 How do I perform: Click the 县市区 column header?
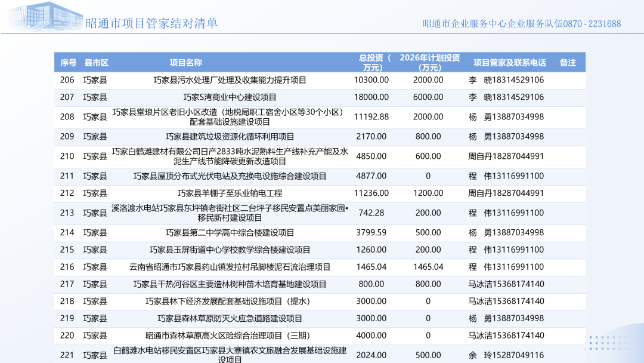coord(96,63)
